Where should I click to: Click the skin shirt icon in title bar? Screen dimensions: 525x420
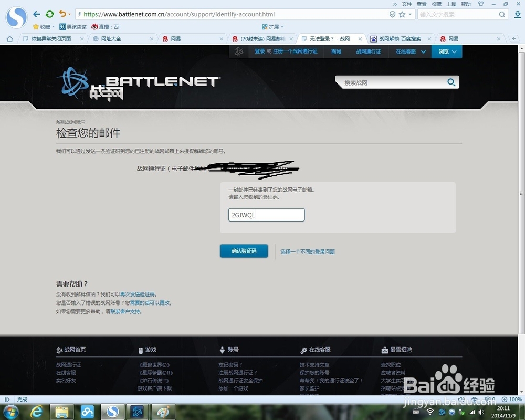481,4
